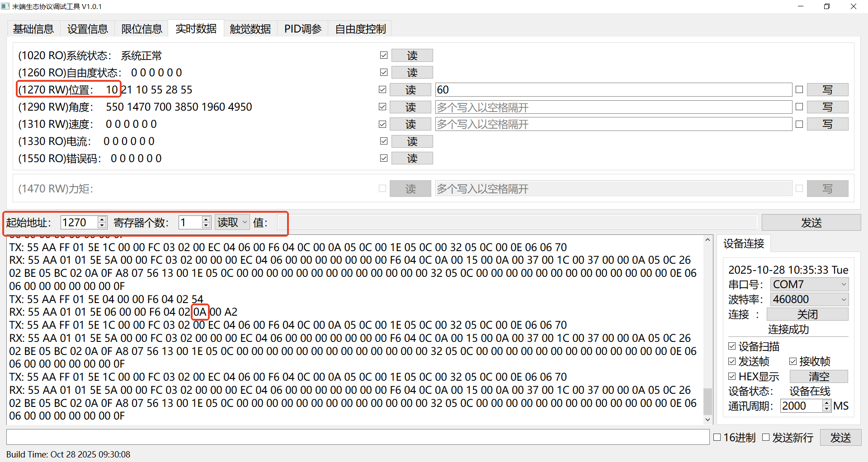868x462 pixels.
Task: Enable the write checkbox for 位置 row
Action: point(799,89)
